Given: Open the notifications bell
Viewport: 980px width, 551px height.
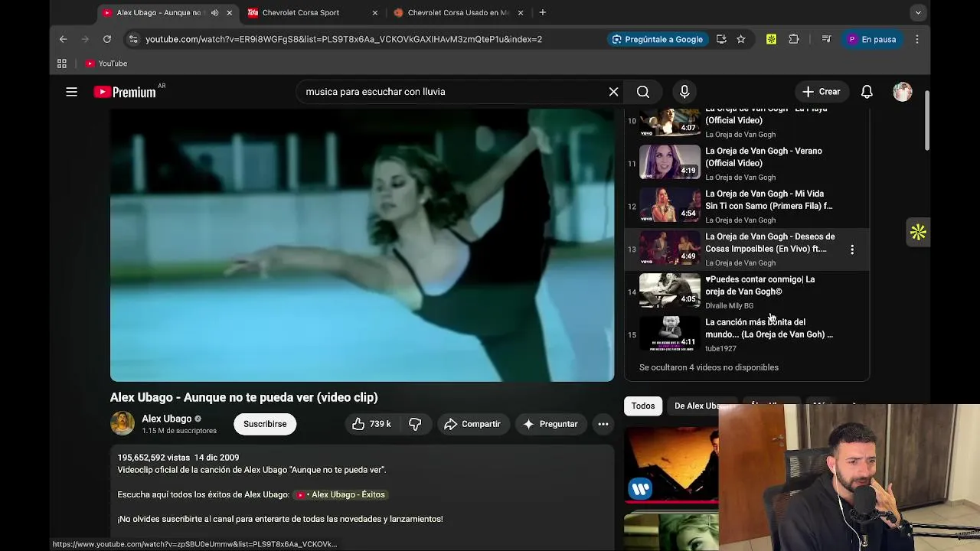Looking at the screenshot, I should coord(867,92).
